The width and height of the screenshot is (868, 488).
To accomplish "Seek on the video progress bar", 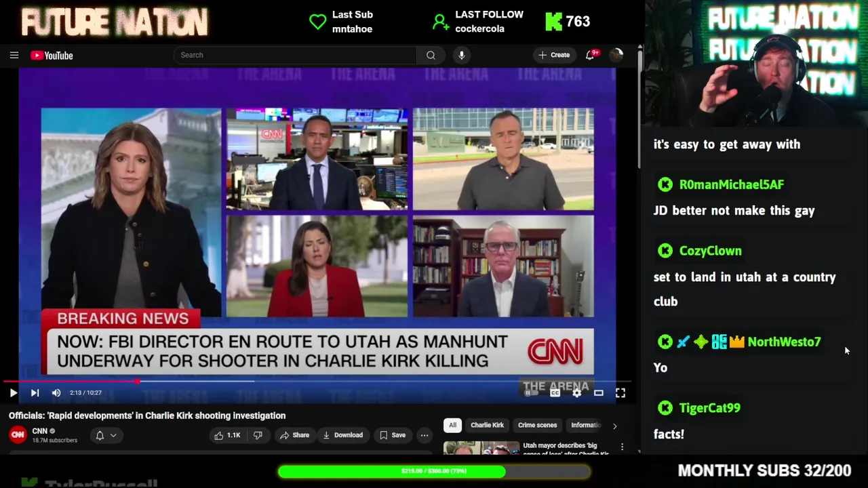I will [317, 381].
